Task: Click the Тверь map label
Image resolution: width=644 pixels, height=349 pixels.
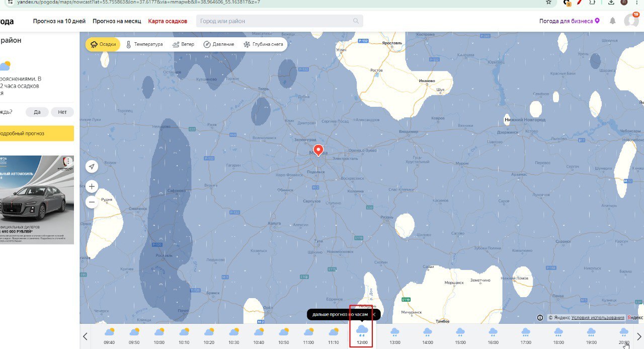Action: (264, 89)
